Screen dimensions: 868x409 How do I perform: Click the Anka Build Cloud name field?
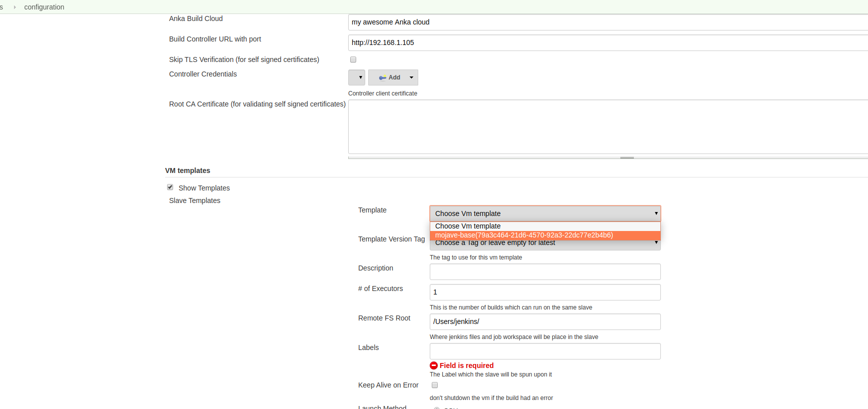coord(600,22)
